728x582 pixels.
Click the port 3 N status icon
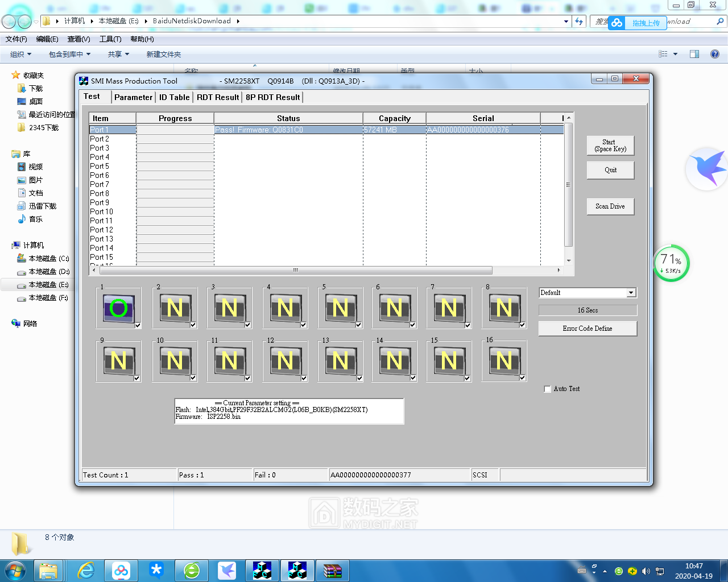[229, 308]
